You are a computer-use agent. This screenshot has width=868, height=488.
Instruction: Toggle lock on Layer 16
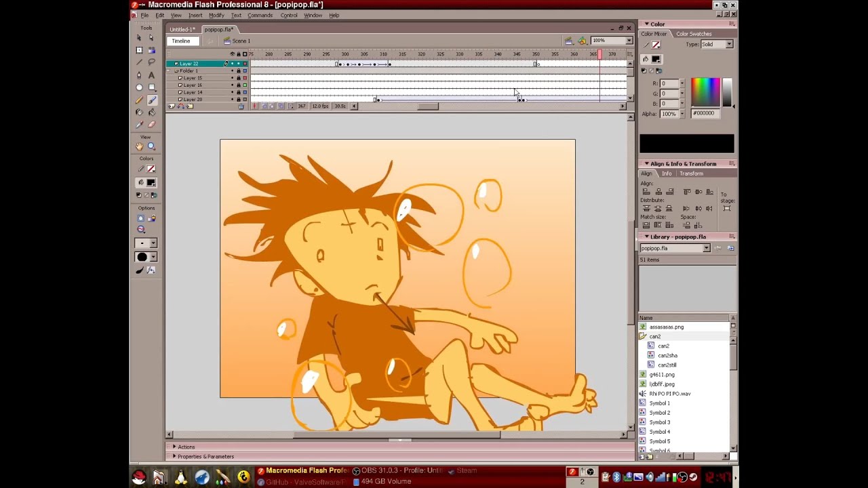click(x=238, y=85)
